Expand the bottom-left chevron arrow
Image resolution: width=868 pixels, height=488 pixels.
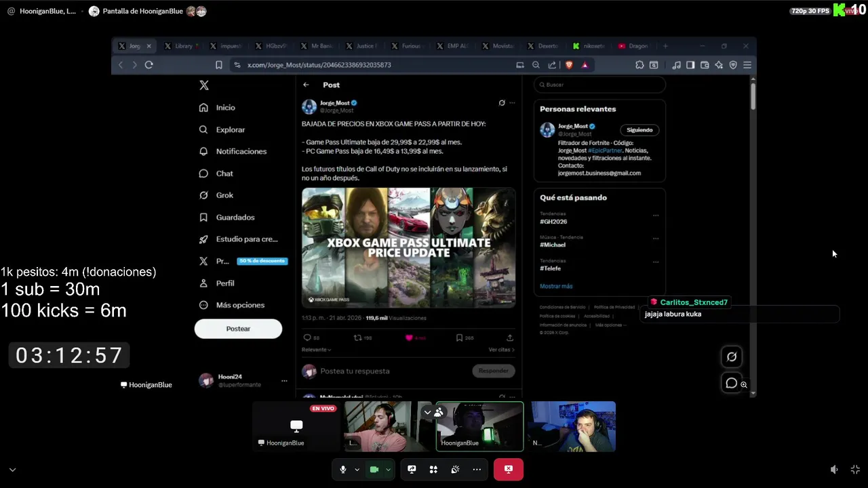coord(12,469)
